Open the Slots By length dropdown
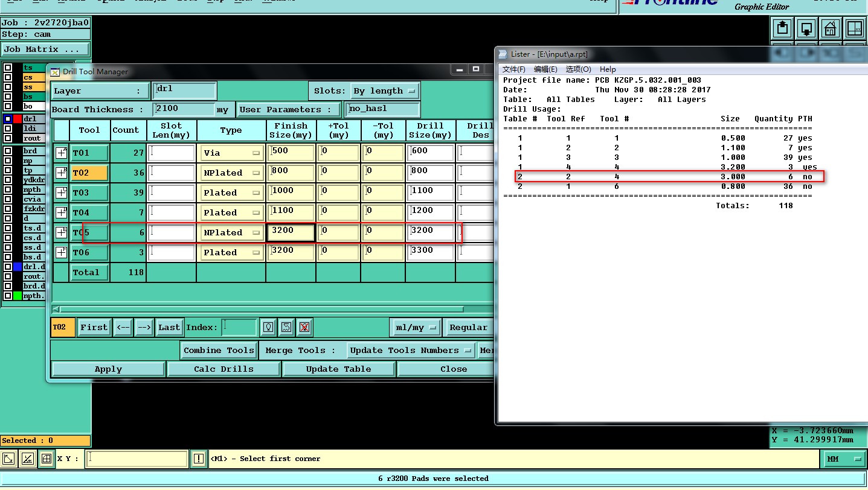The width and height of the screenshot is (868, 490). point(385,91)
